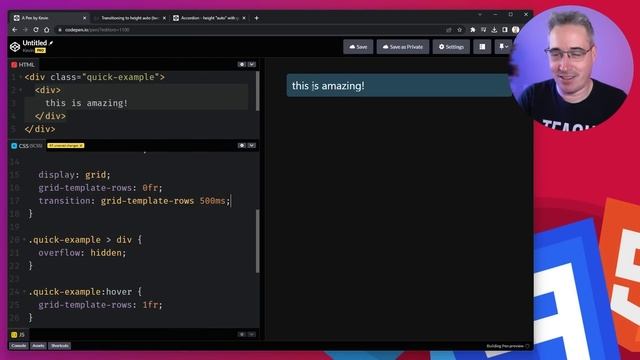
Task: Click 'grid-template-rows: 1fr;' line
Action: pos(100,305)
